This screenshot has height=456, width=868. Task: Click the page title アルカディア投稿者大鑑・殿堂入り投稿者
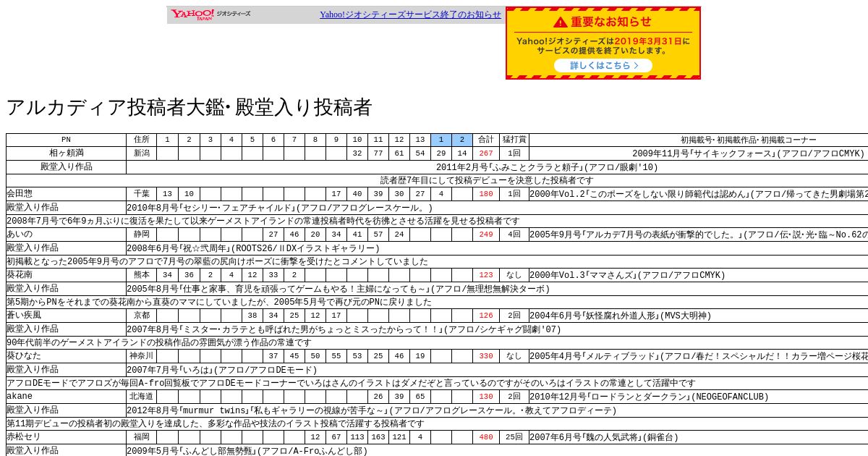[x=189, y=108]
